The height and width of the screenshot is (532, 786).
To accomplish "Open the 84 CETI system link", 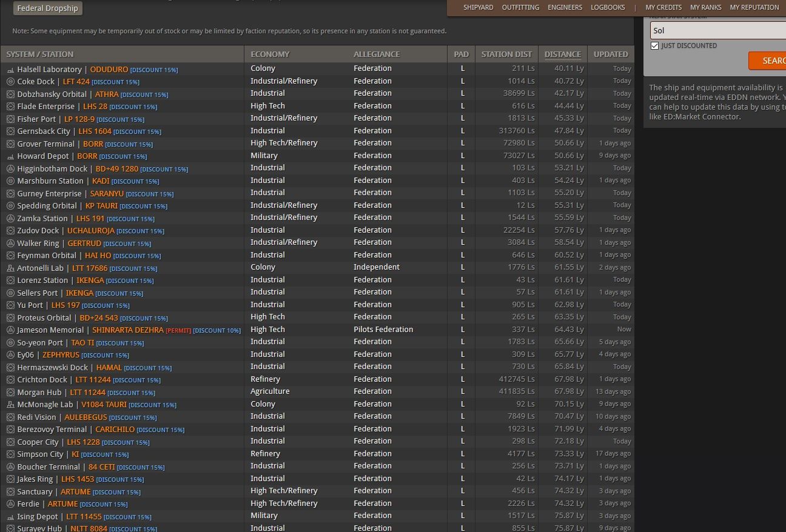I will click(101, 467).
